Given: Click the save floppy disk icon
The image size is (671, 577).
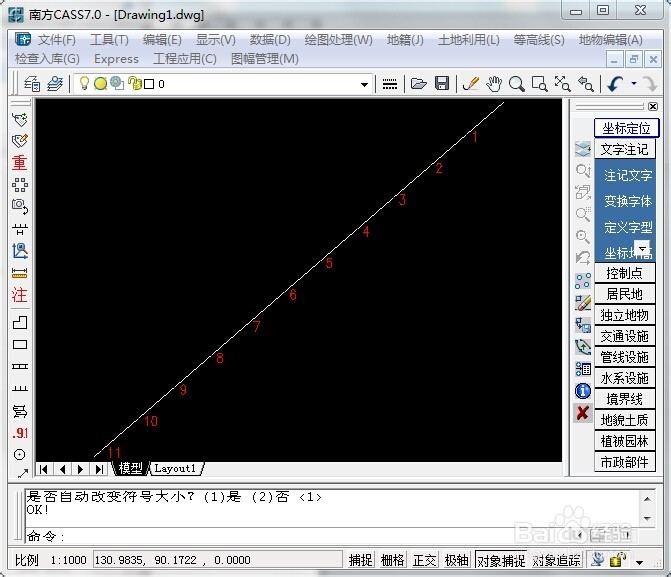Looking at the screenshot, I should [x=442, y=83].
